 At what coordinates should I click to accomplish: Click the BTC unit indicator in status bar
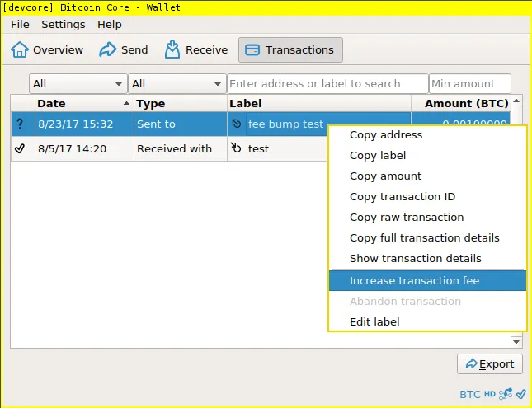pos(470,395)
